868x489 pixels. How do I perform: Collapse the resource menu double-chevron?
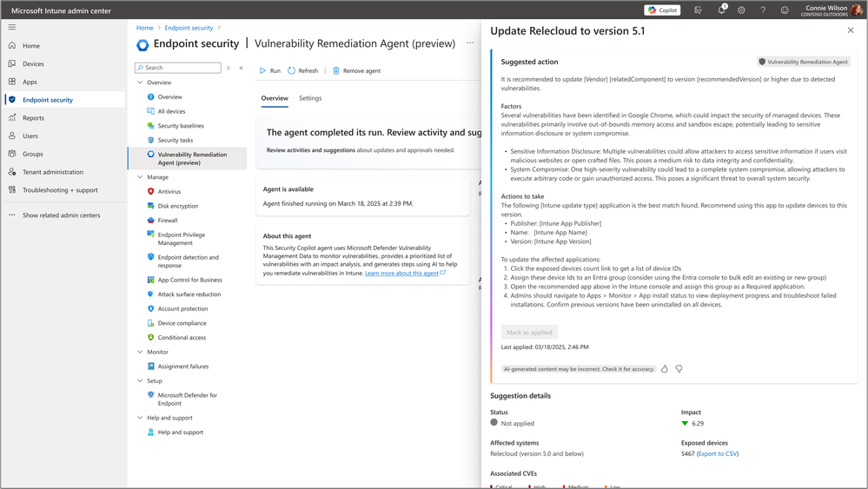point(242,68)
